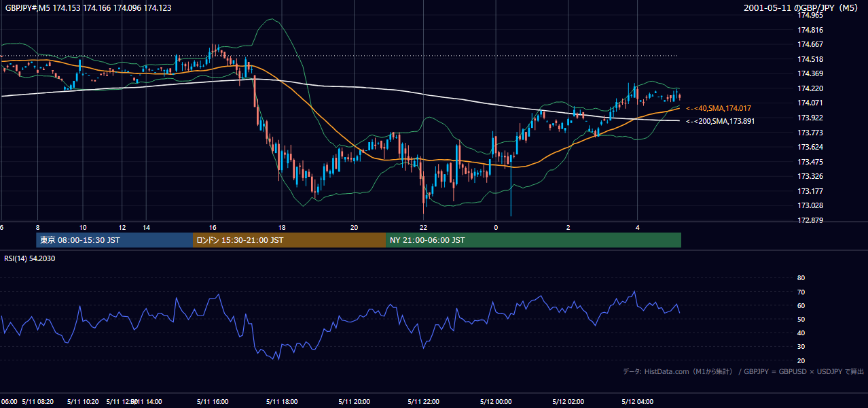Click the 174.518 price axis label
The width and height of the screenshot is (868, 408).
pyautogui.click(x=811, y=59)
